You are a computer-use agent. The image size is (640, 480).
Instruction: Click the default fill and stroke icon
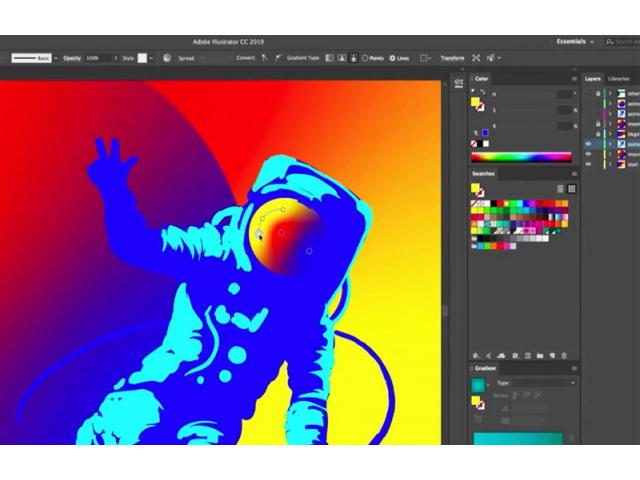[473, 90]
